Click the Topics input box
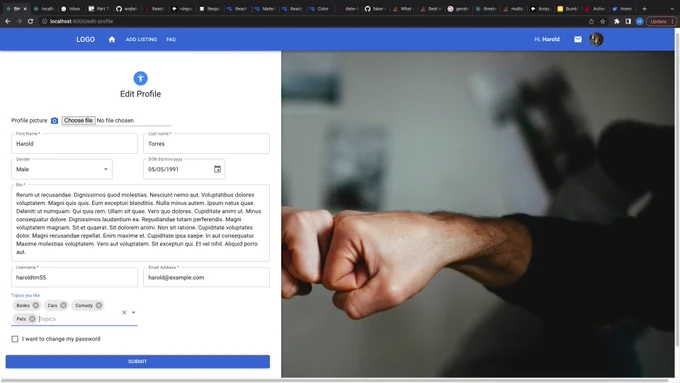 coord(78,319)
